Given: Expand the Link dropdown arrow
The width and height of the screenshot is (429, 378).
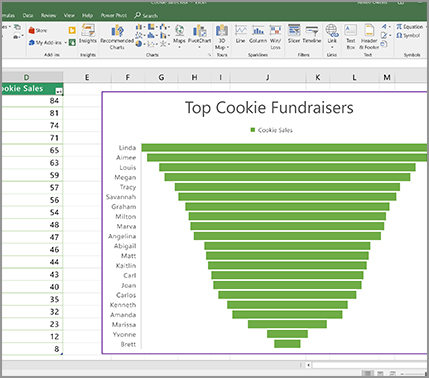Looking at the screenshot, I should coord(332,47).
